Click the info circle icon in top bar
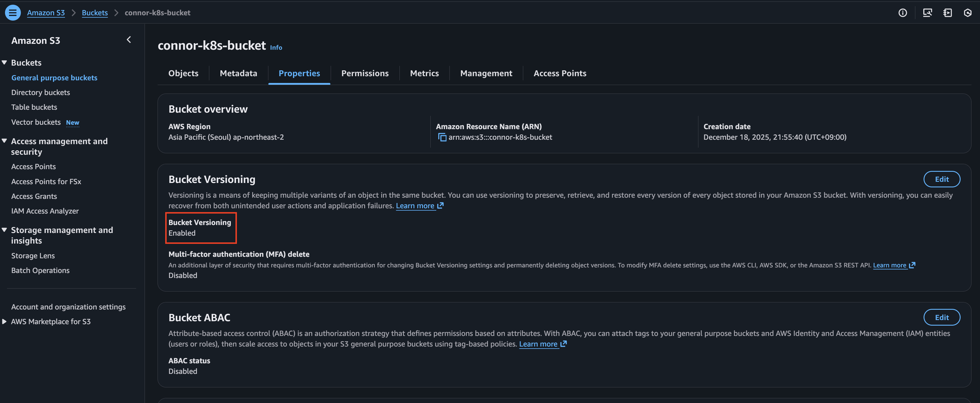The image size is (980, 403). coord(902,13)
